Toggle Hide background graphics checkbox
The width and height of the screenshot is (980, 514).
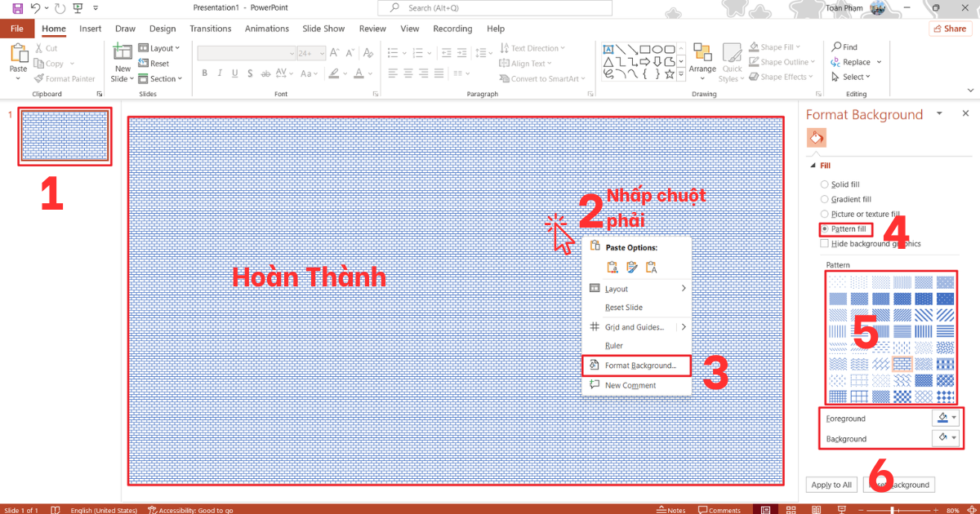coord(824,243)
